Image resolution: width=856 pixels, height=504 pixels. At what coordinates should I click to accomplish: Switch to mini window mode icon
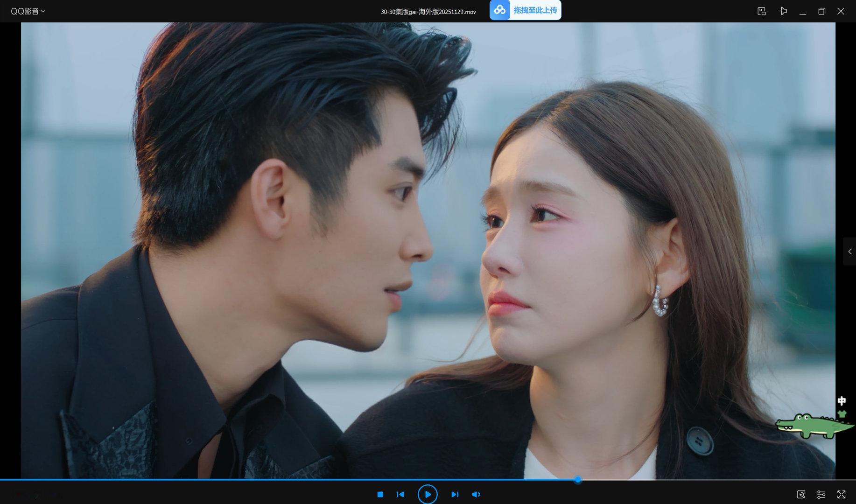[x=761, y=11]
